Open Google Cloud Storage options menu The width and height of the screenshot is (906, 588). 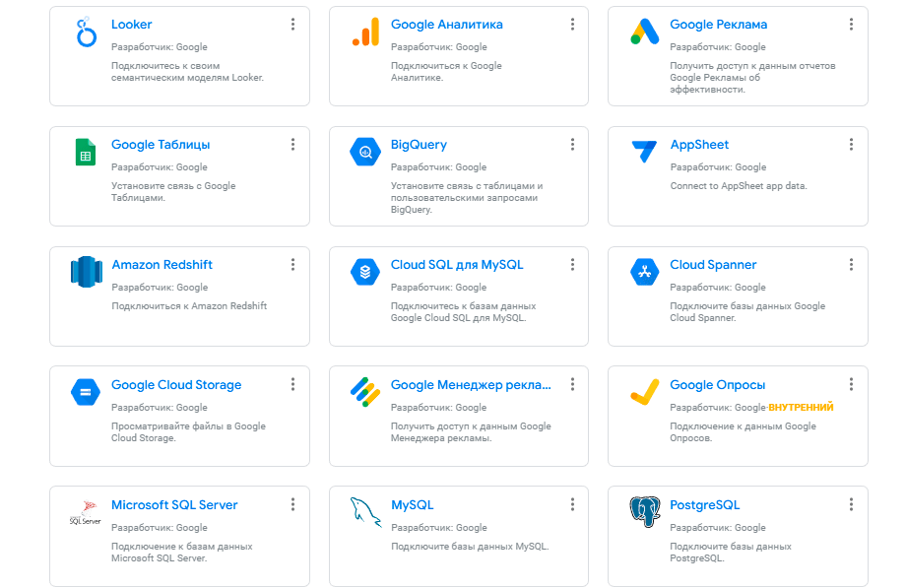292,384
